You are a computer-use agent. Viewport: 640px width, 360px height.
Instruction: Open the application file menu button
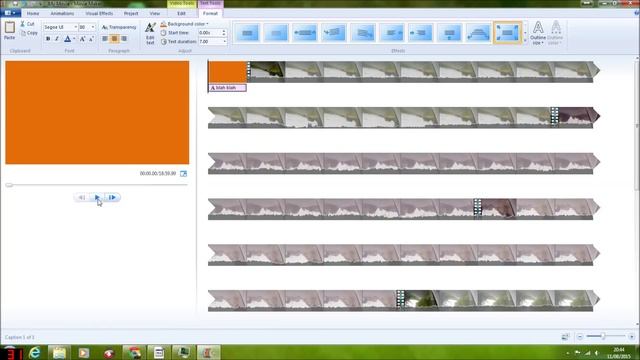10,13
